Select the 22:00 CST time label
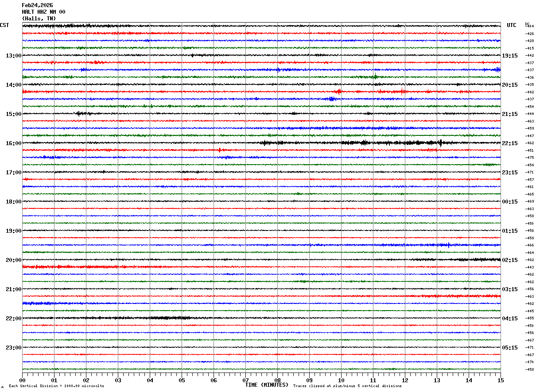The height and width of the screenshot is (392, 536). 14,319
